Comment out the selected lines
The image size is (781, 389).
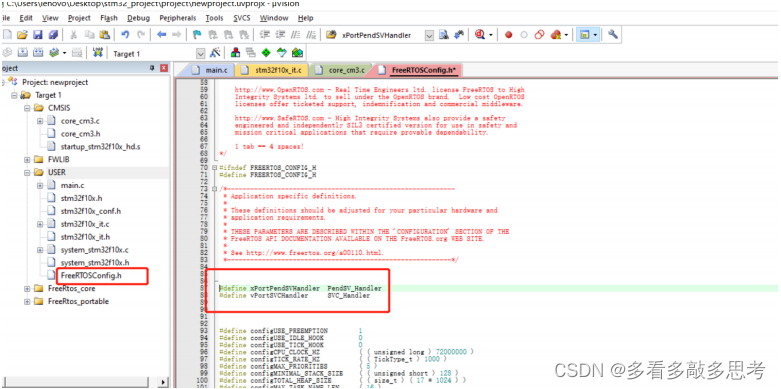tap(296, 35)
